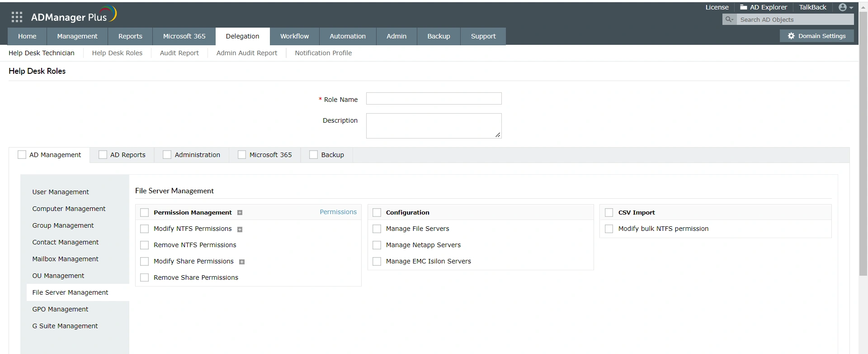
Task: Click the Domain Settings button
Action: click(817, 36)
